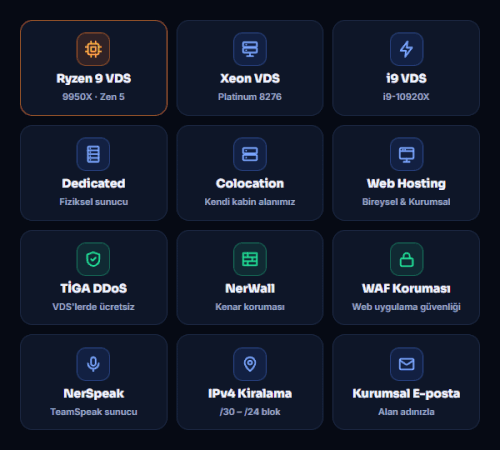Click the TİGA DDoS shield checkmark icon
The height and width of the screenshot is (450, 500).
coord(93,259)
